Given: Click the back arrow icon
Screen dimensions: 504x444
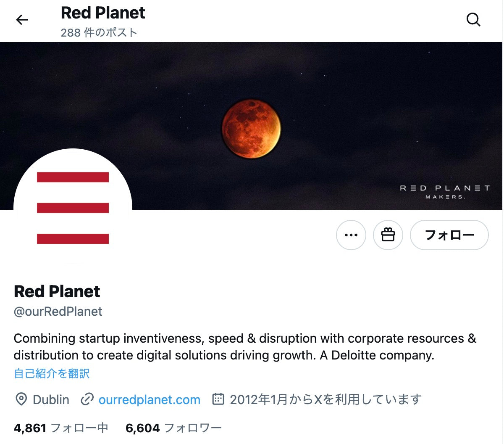Looking at the screenshot, I should click(x=22, y=20).
